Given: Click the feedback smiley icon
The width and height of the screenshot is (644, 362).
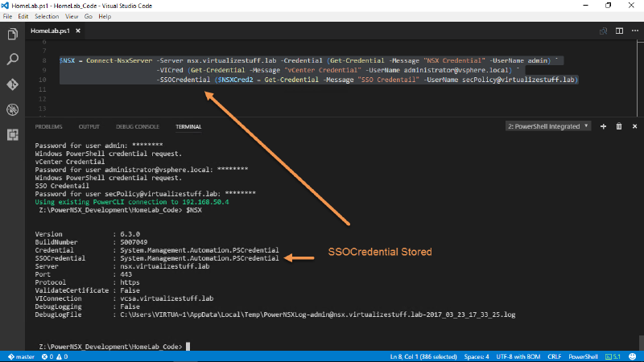Looking at the screenshot, I should (633, 356).
